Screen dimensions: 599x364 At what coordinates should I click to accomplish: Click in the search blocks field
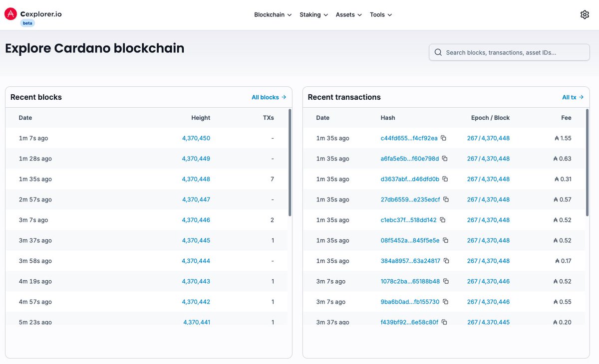click(509, 52)
